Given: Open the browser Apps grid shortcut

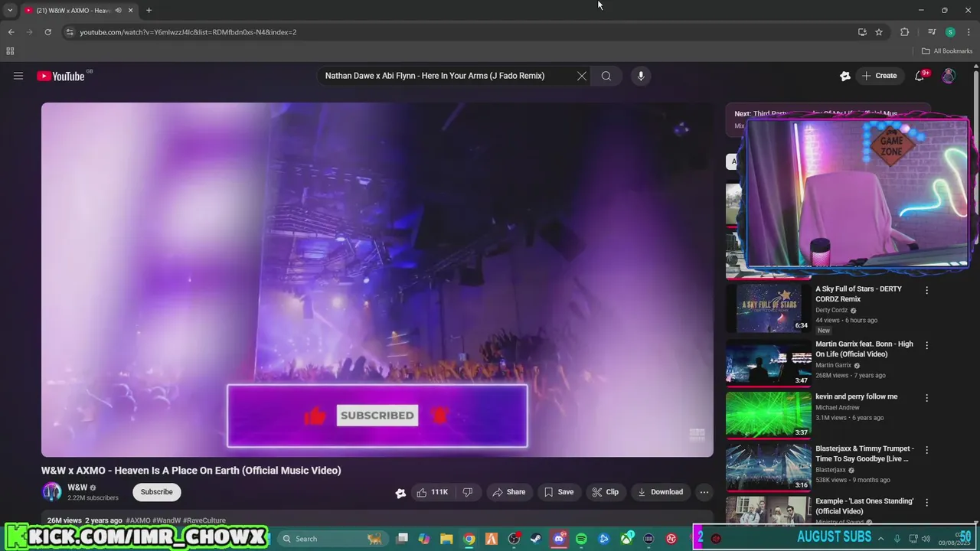Looking at the screenshot, I should click(x=10, y=51).
